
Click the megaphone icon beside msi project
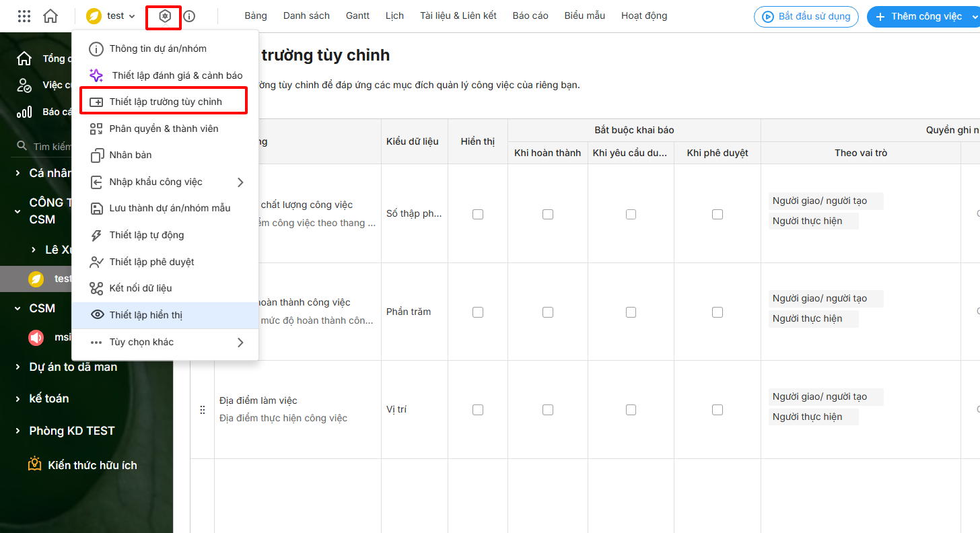click(36, 337)
